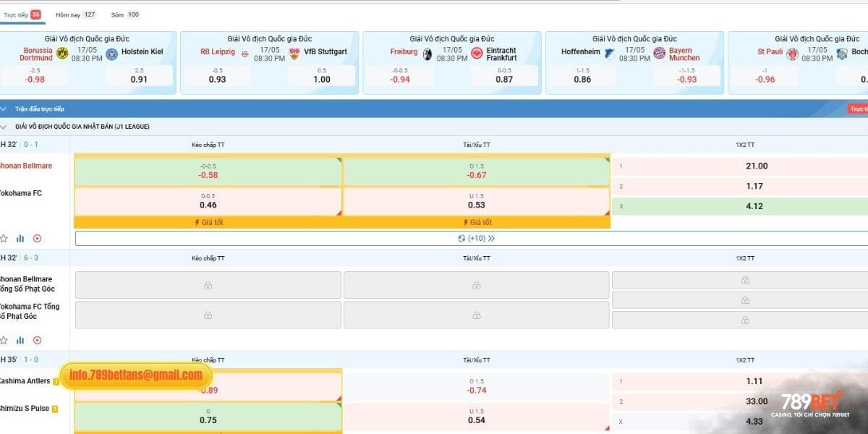Click 1X2 TT header in 6-3 match
The height and width of the screenshot is (434, 868).
coord(746,258)
